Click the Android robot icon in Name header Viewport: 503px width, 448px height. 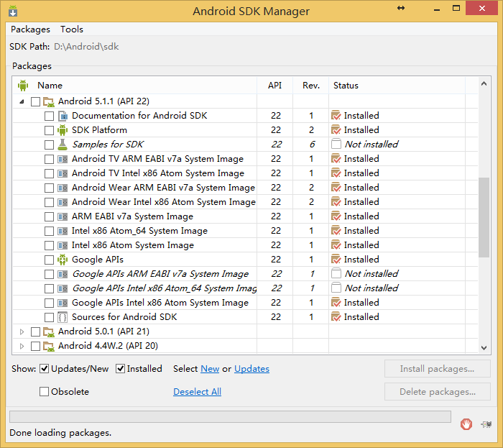pos(23,86)
